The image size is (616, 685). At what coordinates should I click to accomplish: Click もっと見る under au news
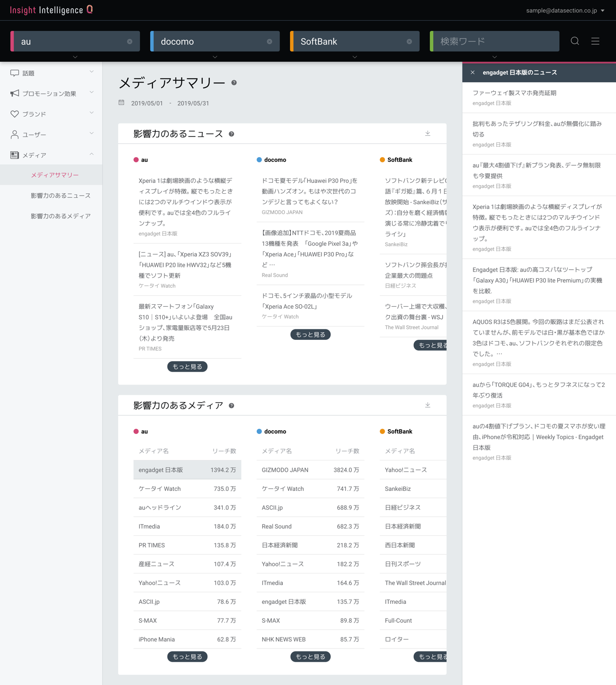187,366
